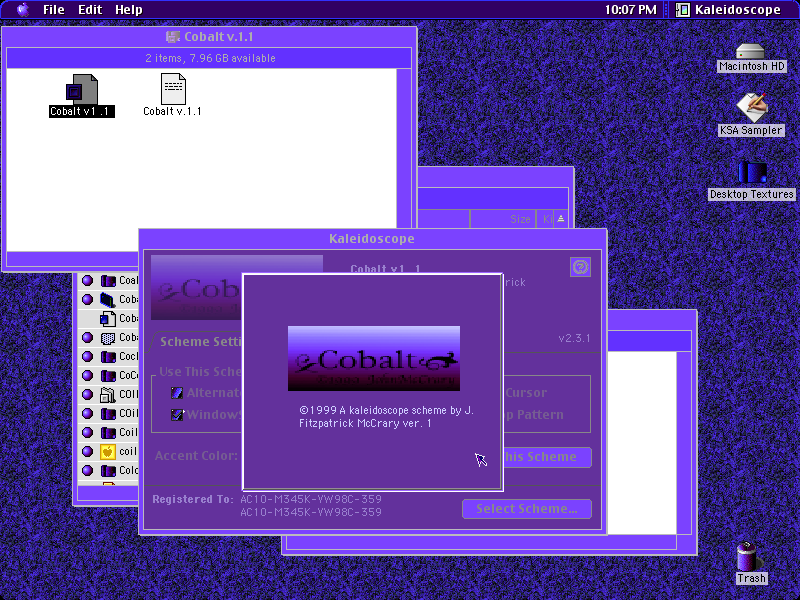The width and height of the screenshot is (800, 600).
Task: Click the Cursor option in Kaleidoscope panel
Action: click(x=526, y=393)
